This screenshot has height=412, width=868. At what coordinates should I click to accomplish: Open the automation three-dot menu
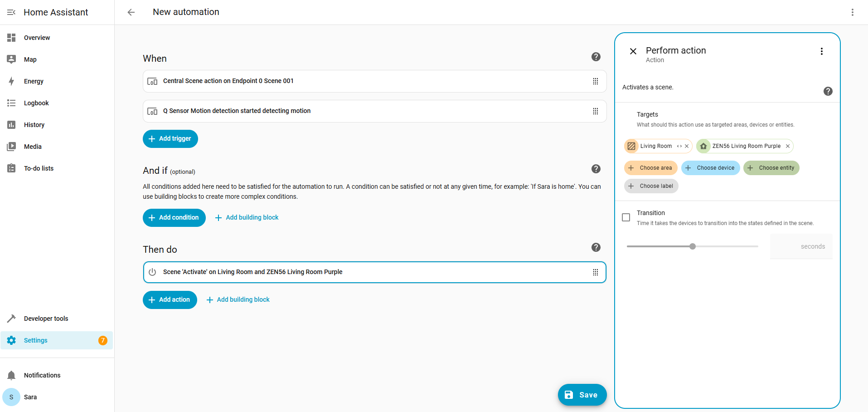pyautogui.click(x=852, y=12)
